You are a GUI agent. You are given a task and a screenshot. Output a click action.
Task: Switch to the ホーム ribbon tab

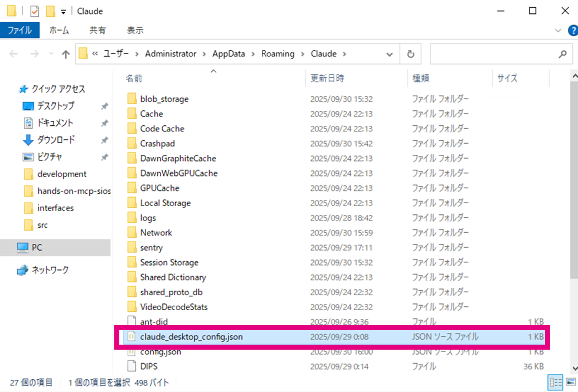[59, 30]
